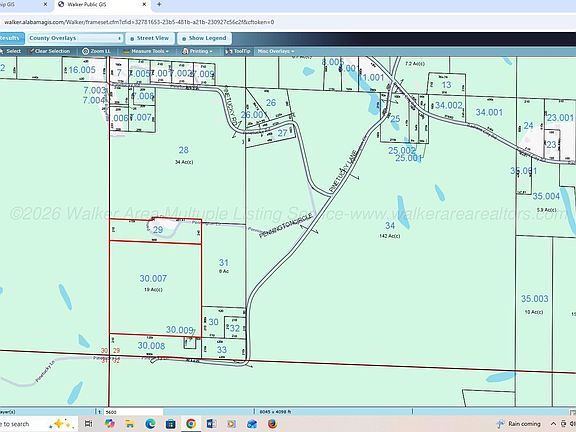Open File Explorer from the taskbar
Screen dimensions: 576x432
[129, 424]
